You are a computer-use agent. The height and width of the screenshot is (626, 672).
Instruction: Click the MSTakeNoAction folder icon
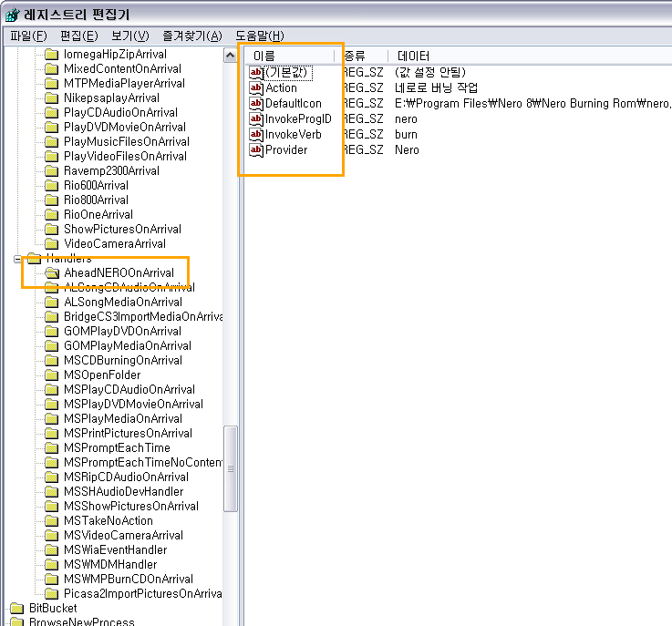51,520
